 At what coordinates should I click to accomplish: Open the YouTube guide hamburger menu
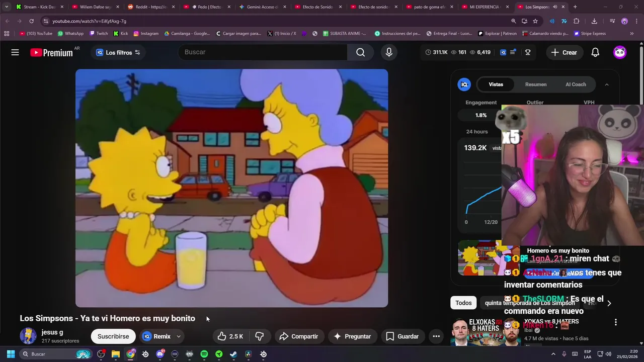tap(15, 52)
